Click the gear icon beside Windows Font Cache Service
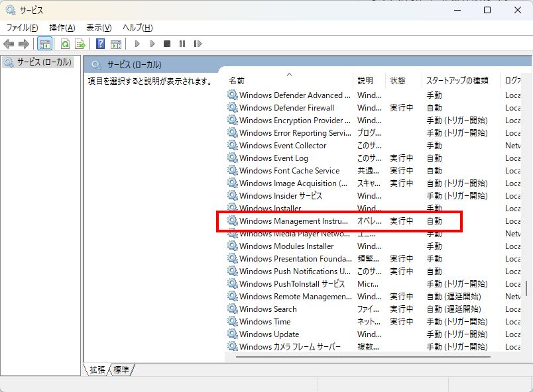Screen dimensions: 533x392 tap(233, 170)
